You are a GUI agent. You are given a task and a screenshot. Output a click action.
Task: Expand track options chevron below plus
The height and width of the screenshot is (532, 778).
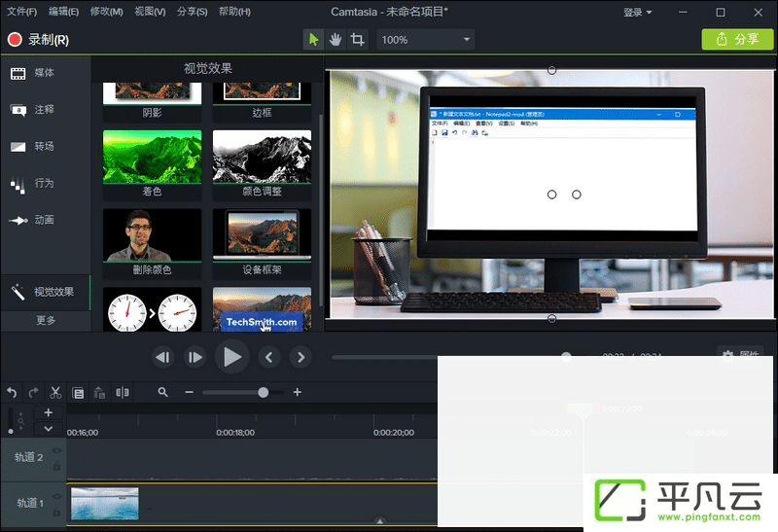pos(48,429)
